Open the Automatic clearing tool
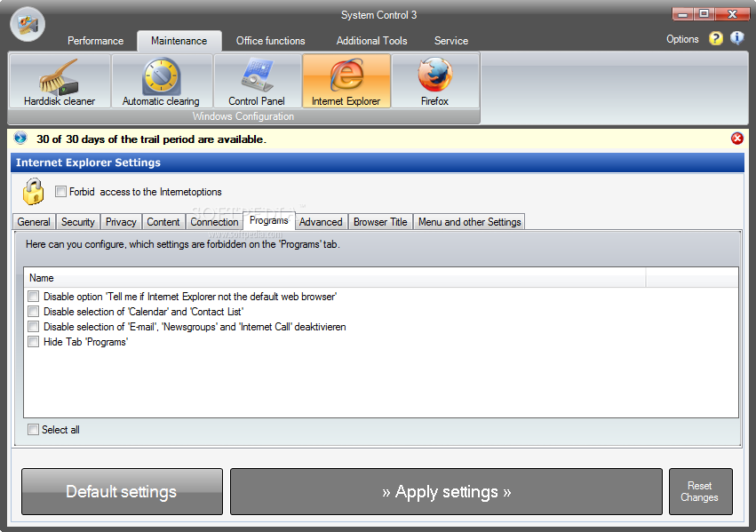The image size is (756, 532). point(161,81)
